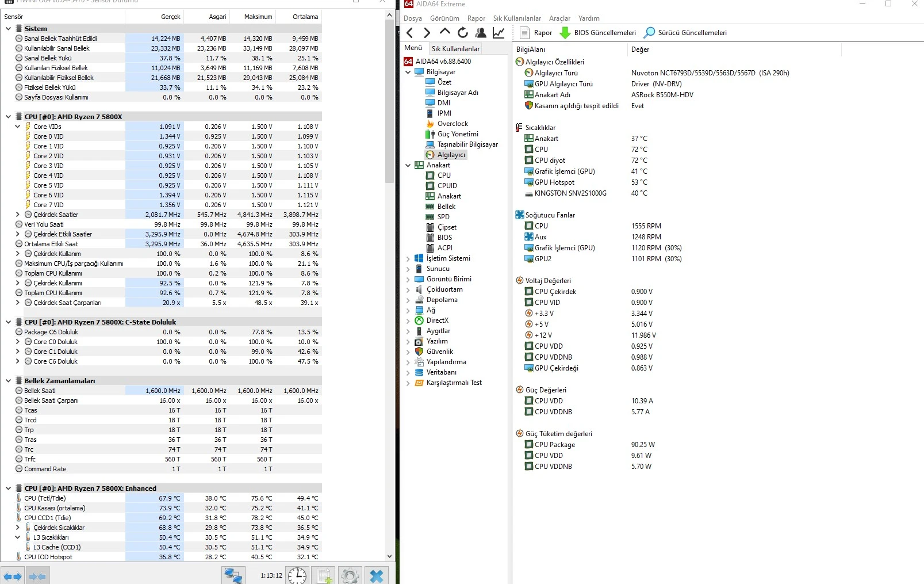924x584 pixels.
Task: Refresh the AIDA64 sensor page
Action: click(x=463, y=33)
